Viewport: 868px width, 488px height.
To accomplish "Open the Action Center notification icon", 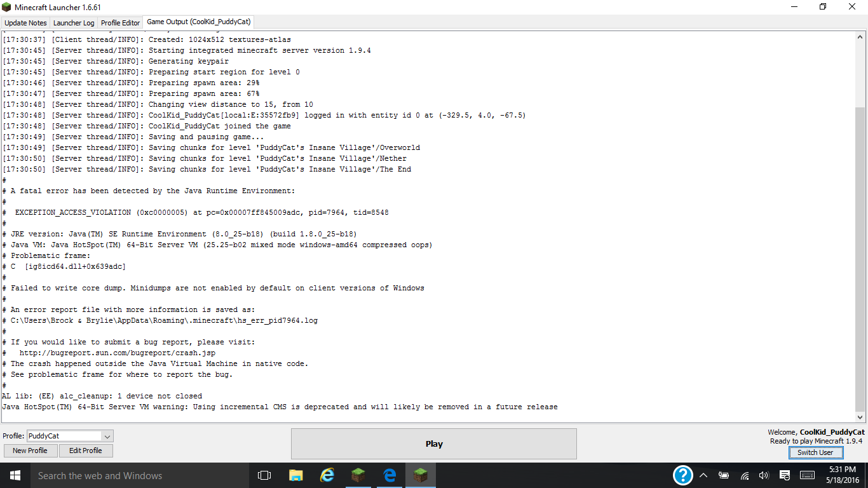I will pos(785,475).
